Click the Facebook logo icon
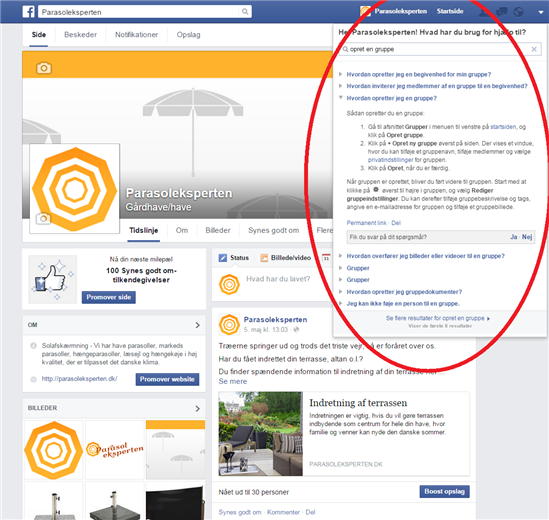This screenshot has height=520, width=549. pos(28,12)
